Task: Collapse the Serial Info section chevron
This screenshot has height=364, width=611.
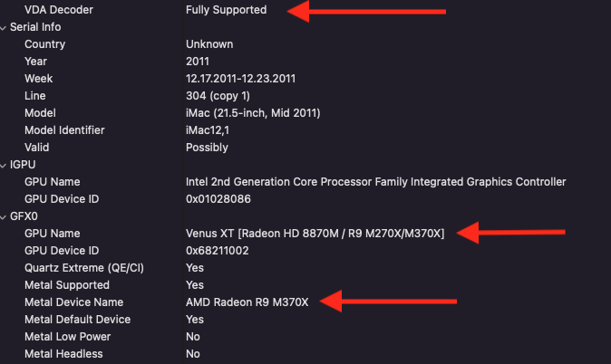Action: point(5,27)
